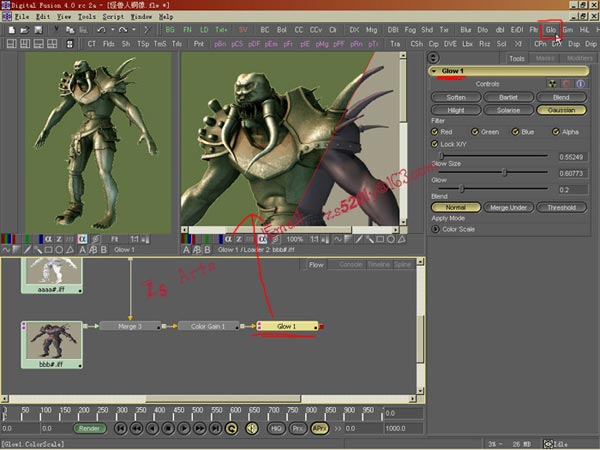
Task: Click the radiation icon in Glow controls
Action: 552,84
